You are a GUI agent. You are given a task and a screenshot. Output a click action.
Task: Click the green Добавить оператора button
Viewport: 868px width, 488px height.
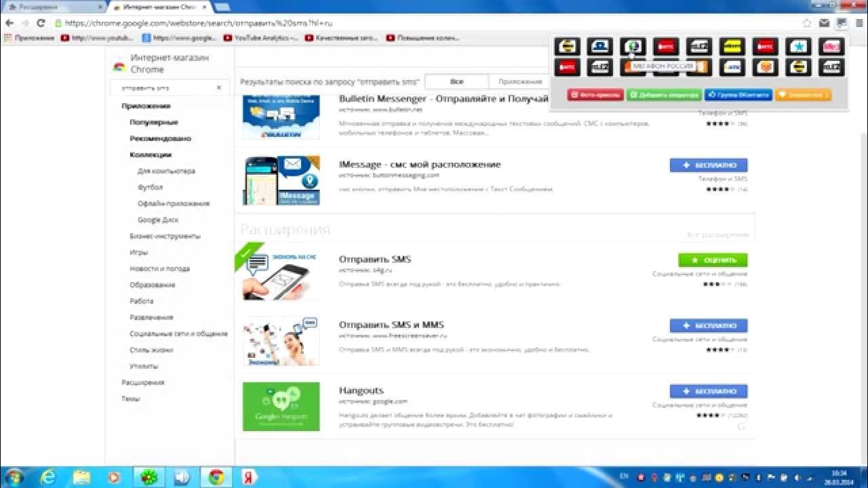[665, 96]
